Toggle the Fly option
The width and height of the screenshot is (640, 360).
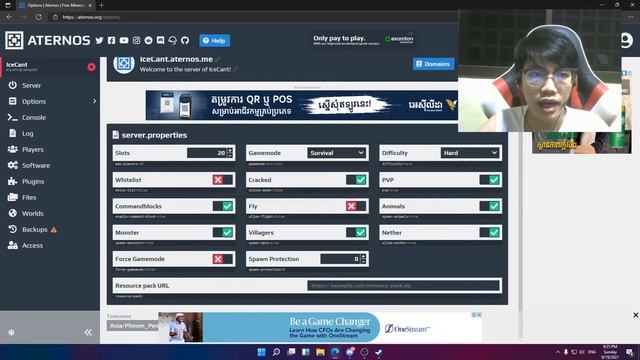click(x=356, y=206)
